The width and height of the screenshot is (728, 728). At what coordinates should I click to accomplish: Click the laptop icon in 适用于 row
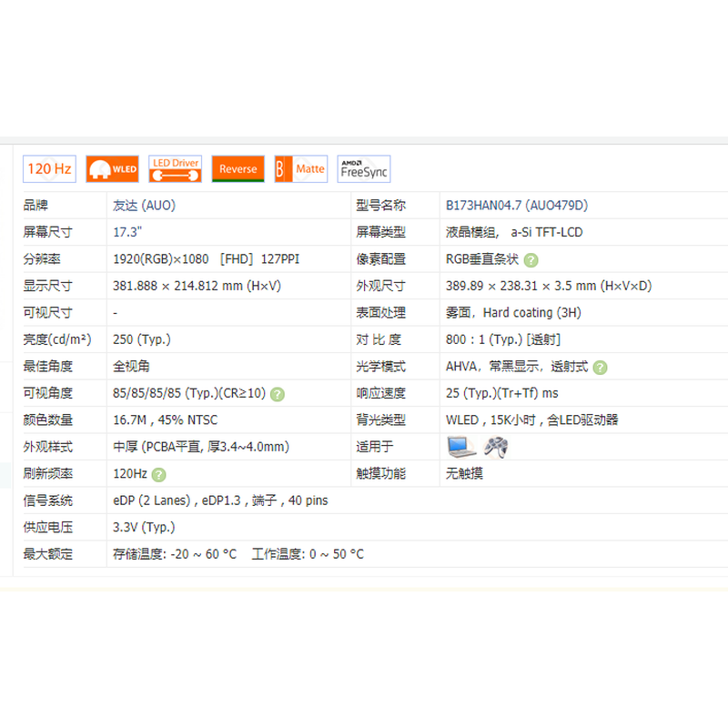(x=460, y=446)
